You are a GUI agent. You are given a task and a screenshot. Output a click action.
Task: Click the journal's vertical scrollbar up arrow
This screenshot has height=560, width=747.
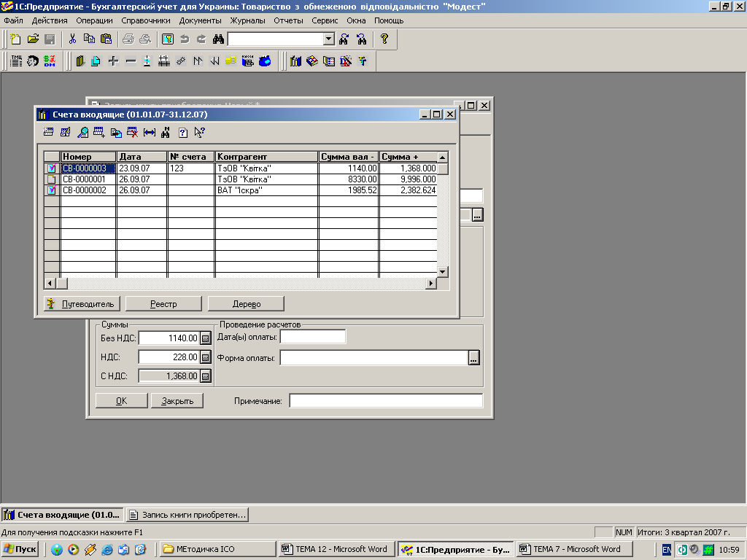point(443,157)
